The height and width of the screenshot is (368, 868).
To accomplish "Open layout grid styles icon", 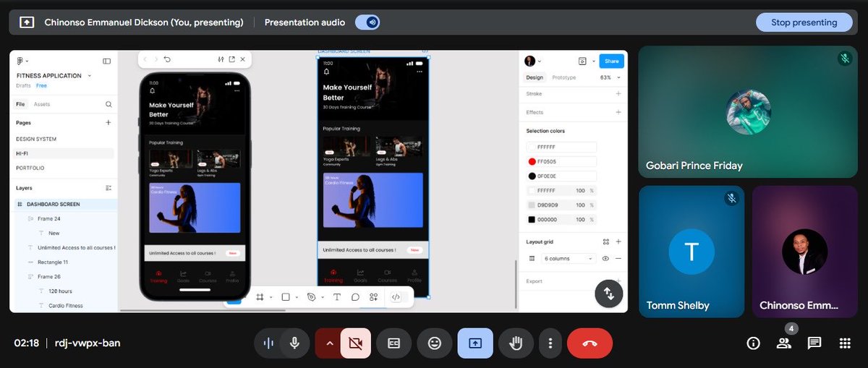I will [x=606, y=241].
